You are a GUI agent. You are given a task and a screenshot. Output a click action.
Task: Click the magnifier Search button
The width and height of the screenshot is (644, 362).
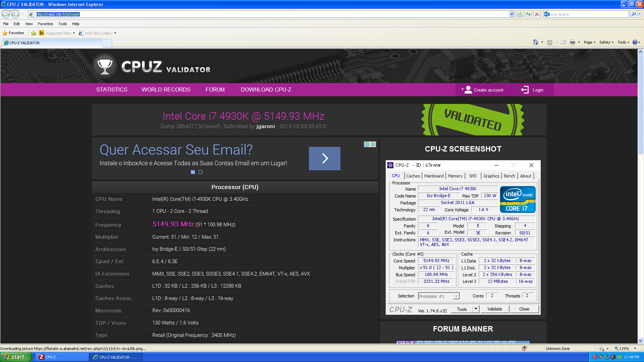point(633,14)
